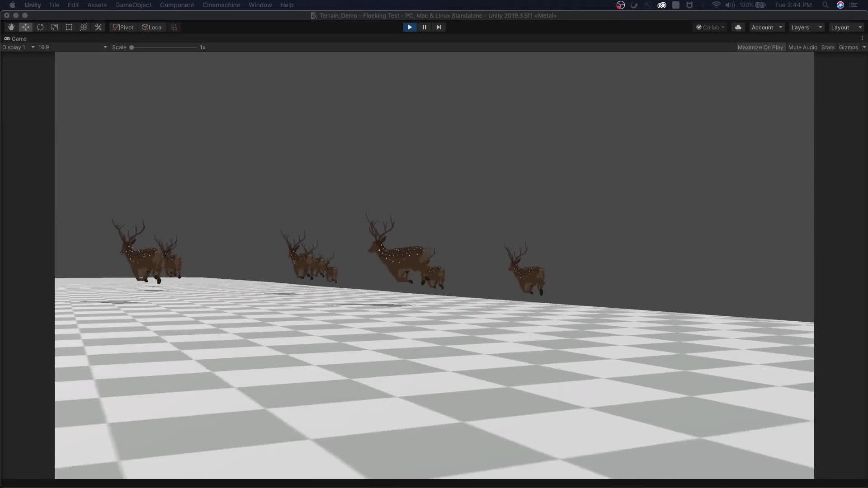
Task: Toggle Pivot handle position
Action: click(123, 27)
